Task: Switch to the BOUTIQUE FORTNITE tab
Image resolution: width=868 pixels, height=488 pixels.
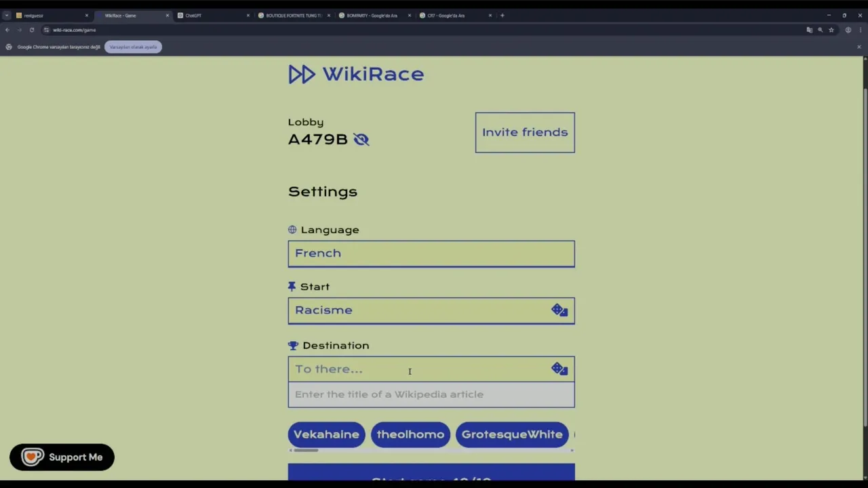Action: point(294,16)
